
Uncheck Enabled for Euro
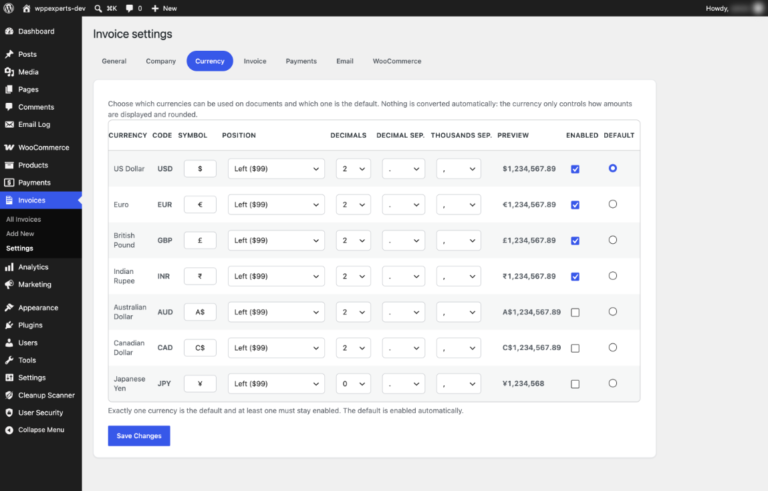[575, 205]
